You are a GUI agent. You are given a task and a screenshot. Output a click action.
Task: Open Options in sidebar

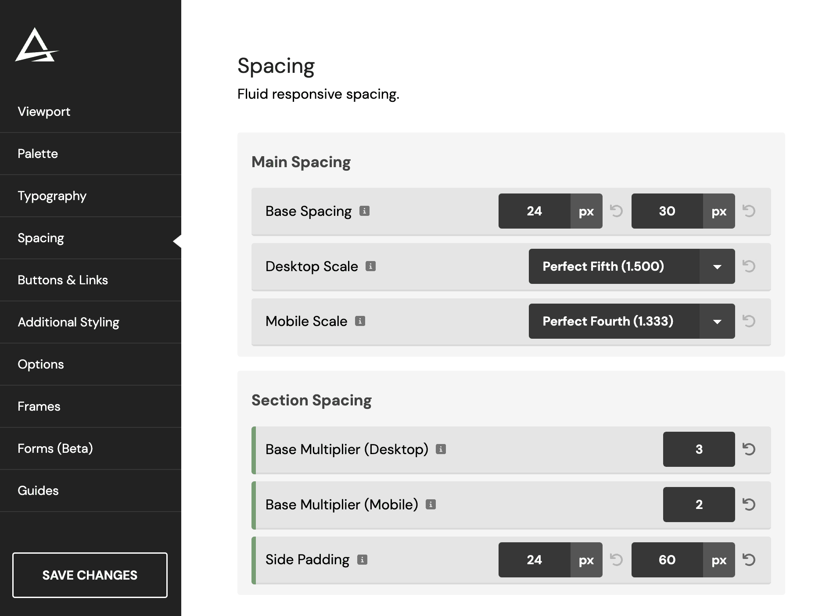point(90,364)
